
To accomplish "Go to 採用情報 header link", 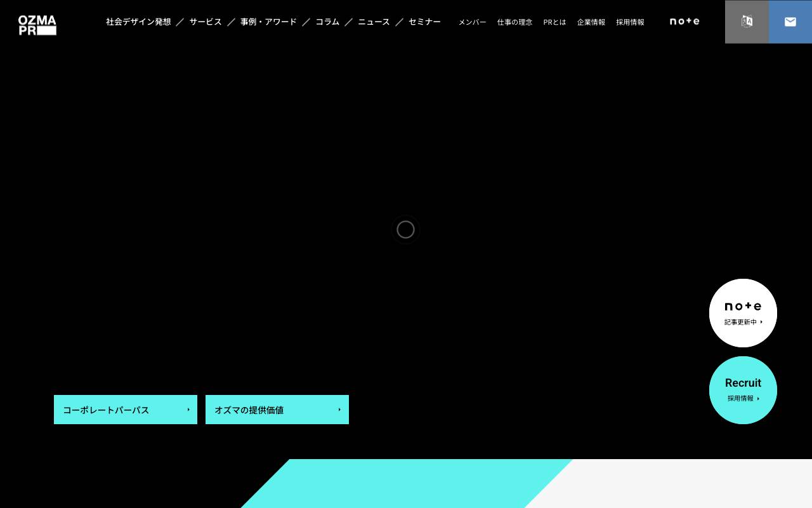I will [x=630, y=22].
